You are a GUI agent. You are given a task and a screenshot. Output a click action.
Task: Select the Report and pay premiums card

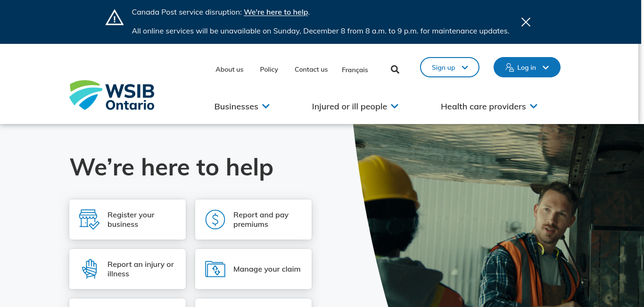click(253, 219)
